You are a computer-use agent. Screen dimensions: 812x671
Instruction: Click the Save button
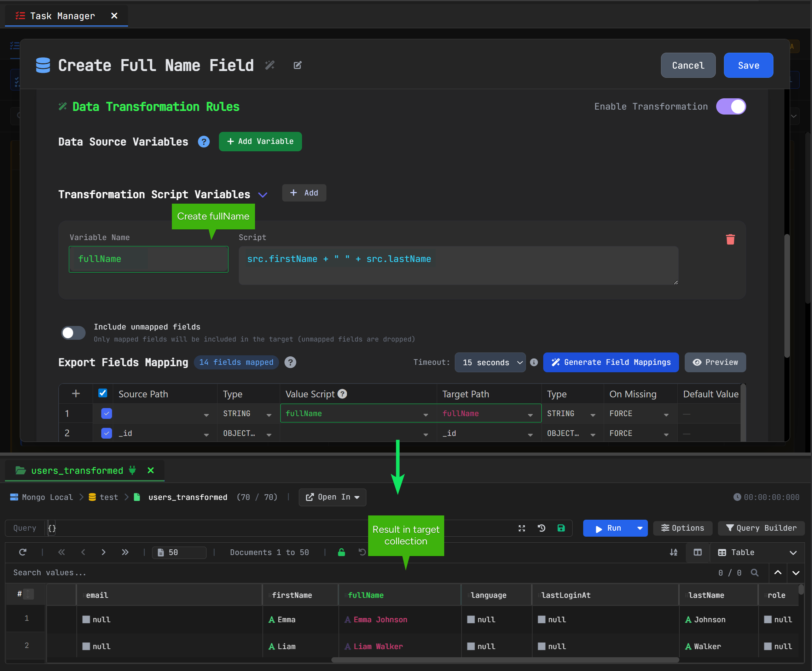click(748, 65)
